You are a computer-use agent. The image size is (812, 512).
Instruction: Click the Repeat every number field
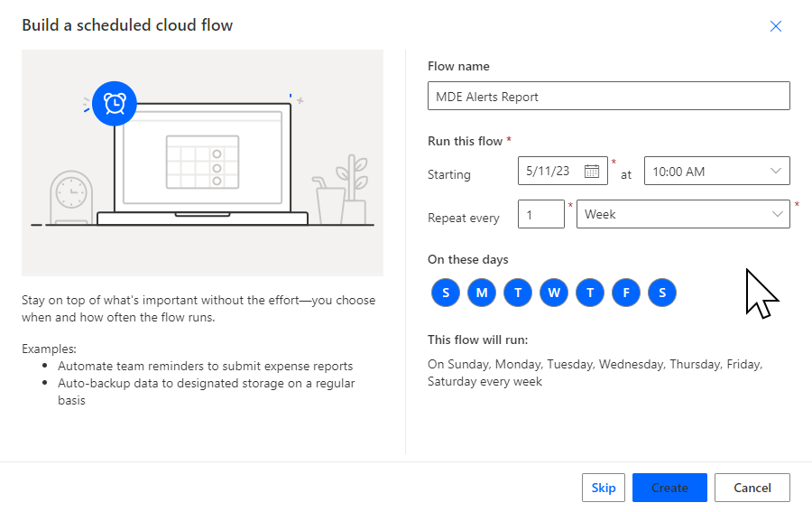pyautogui.click(x=540, y=214)
